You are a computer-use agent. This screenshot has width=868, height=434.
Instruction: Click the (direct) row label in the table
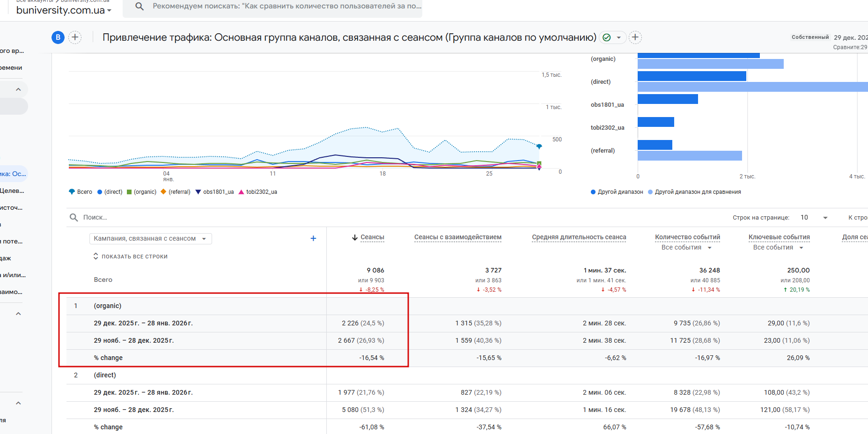point(105,375)
